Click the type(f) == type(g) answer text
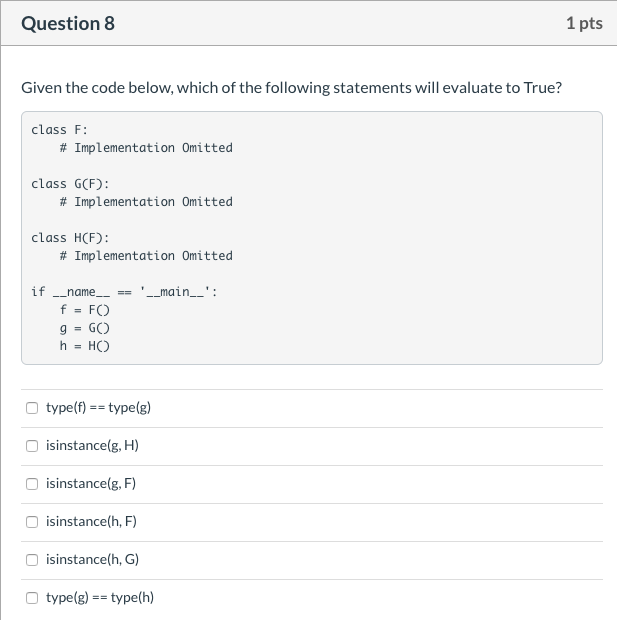The height and width of the screenshot is (620, 617). [98, 407]
